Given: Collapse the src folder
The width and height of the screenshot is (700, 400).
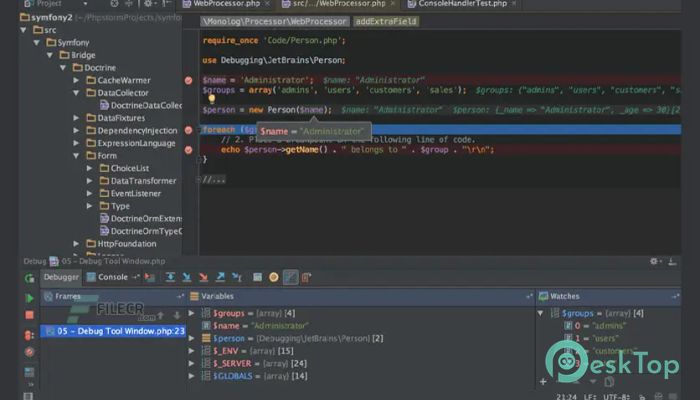Looking at the screenshot, I should [x=23, y=30].
